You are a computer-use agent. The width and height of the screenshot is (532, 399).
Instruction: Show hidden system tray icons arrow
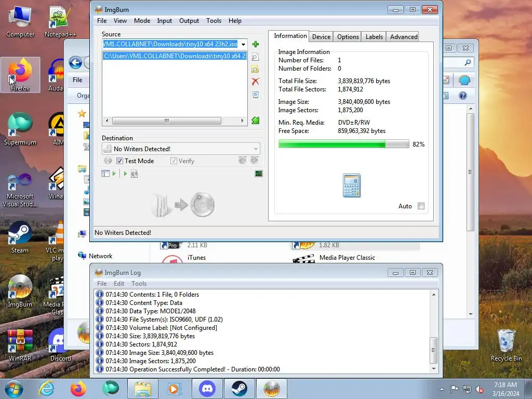point(442,389)
